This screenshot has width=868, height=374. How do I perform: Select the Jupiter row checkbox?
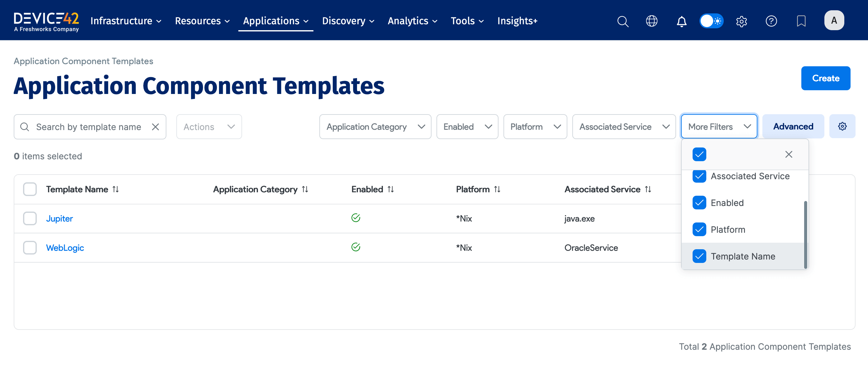point(30,218)
